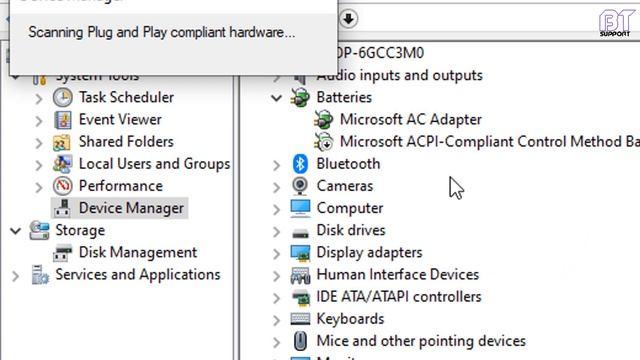Screen dimensions: 640x360
Task: Click the Batteries category icon
Action: (x=300, y=98)
